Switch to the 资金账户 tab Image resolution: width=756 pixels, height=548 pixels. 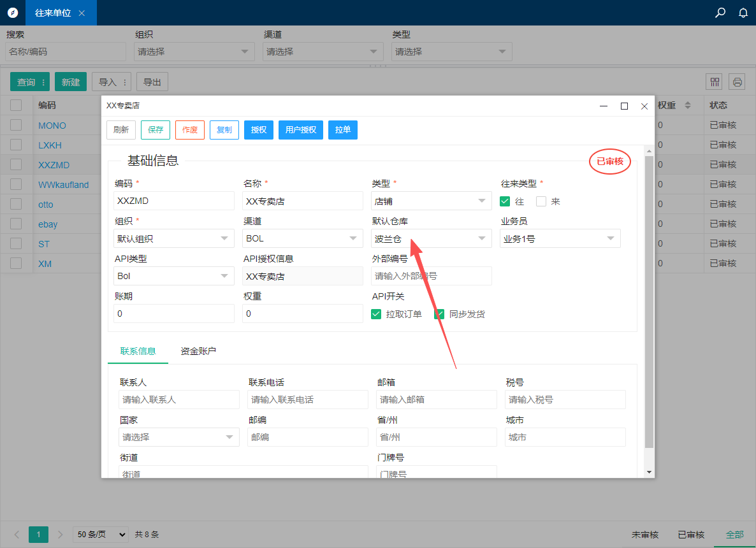click(x=198, y=351)
